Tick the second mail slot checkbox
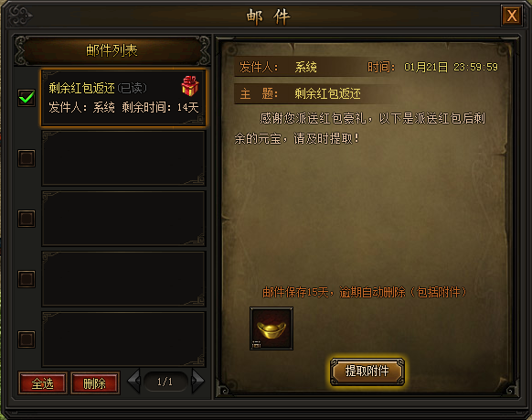532x420 pixels. coord(27,158)
